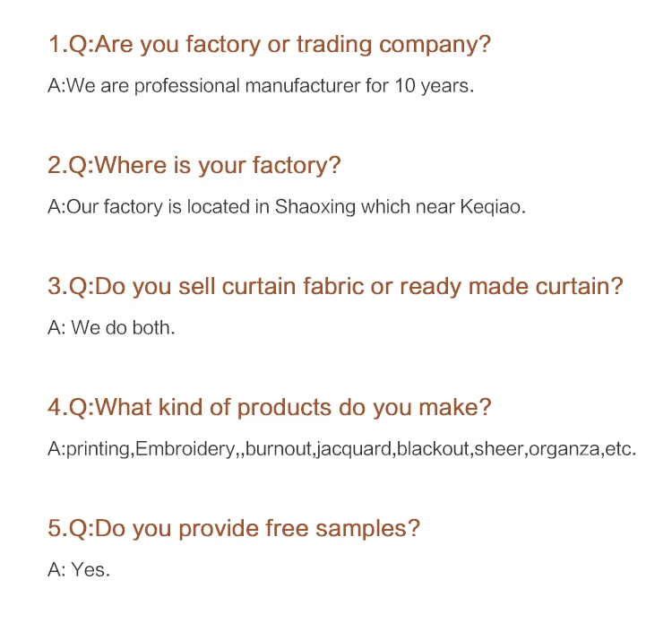Select the curtain fabric or ready made question
Screen dimensions: 672x641
point(335,287)
